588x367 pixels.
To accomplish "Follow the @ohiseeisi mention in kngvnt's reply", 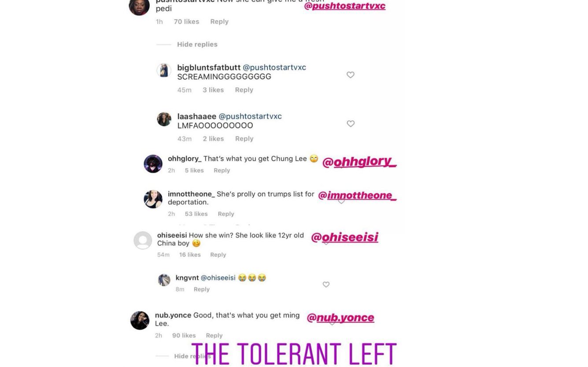I will pos(218,278).
